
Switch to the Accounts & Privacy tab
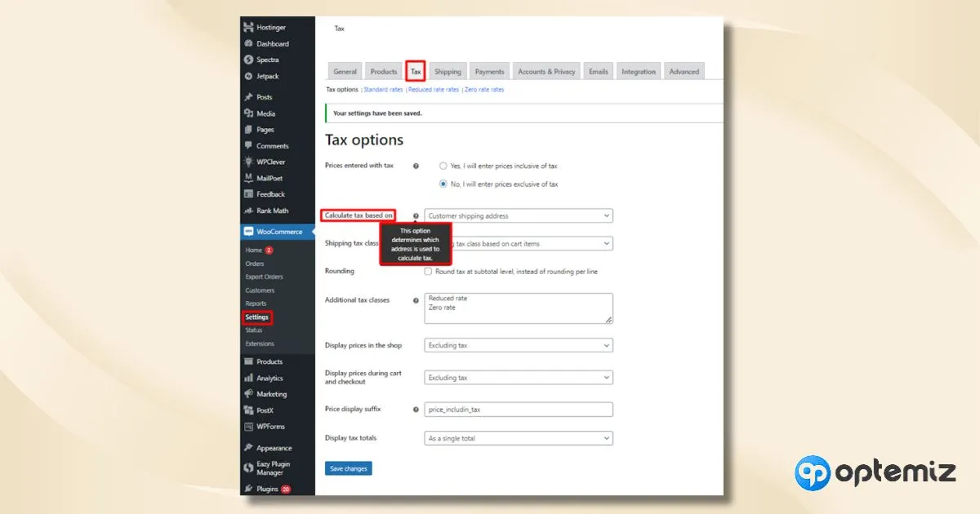546,71
